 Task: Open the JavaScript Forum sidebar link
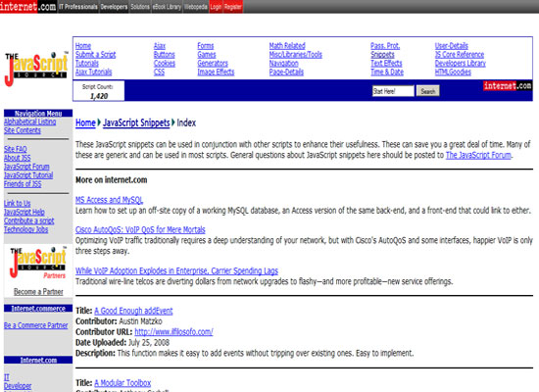[26, 167]
